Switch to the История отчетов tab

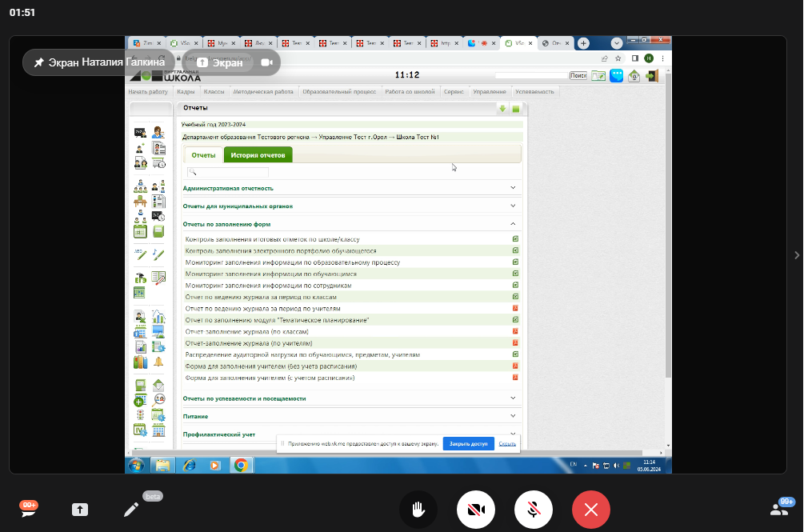258,154
